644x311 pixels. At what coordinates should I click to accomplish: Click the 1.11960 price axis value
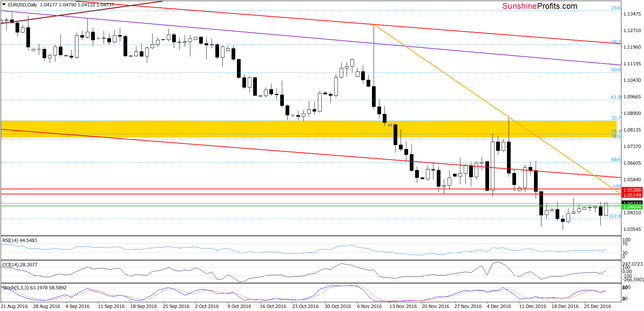tap(632, 47)
